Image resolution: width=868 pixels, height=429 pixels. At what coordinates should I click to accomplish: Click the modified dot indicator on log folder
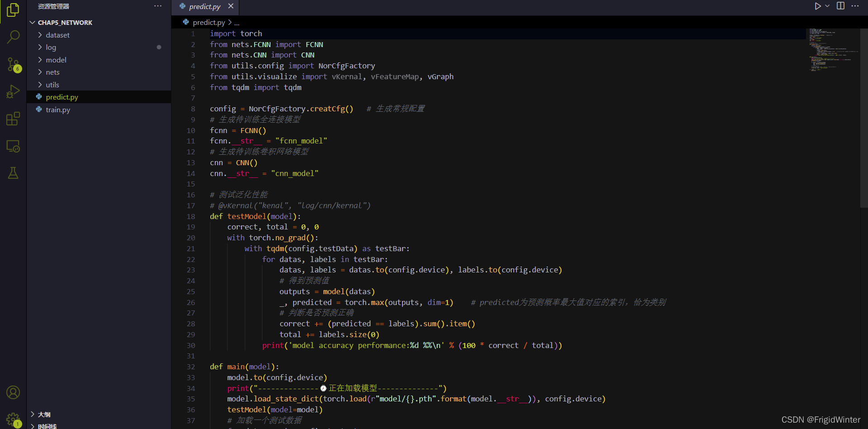tap(159, 47)
